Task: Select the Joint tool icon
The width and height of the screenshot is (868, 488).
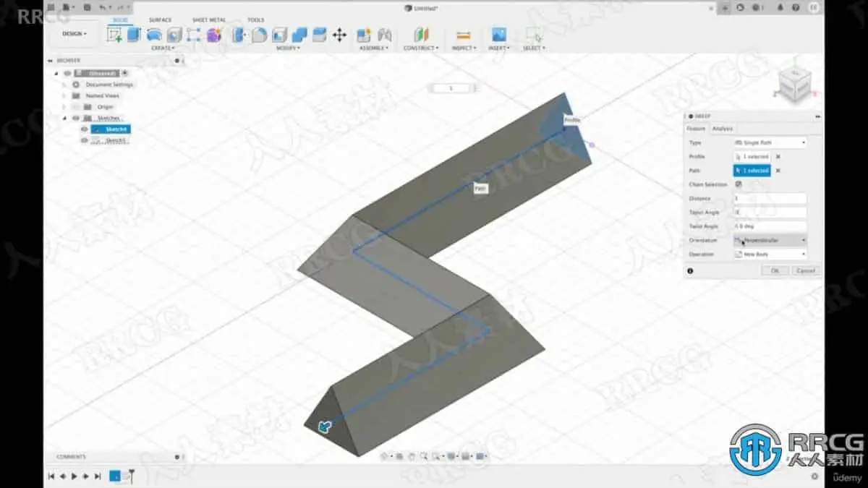Action: tap(385, 35)
